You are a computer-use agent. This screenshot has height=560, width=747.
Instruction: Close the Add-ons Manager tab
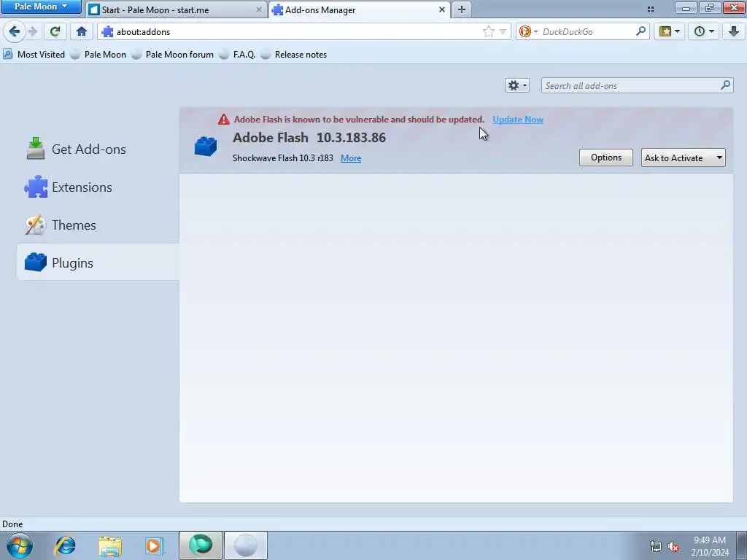click(x=441, y=9)
